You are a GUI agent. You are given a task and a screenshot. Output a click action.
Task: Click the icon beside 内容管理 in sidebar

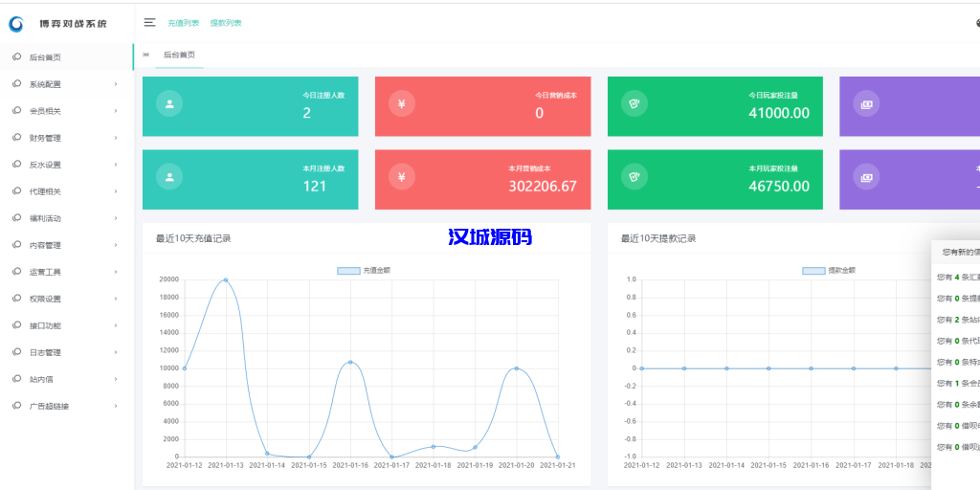click(x=17, y=245)
